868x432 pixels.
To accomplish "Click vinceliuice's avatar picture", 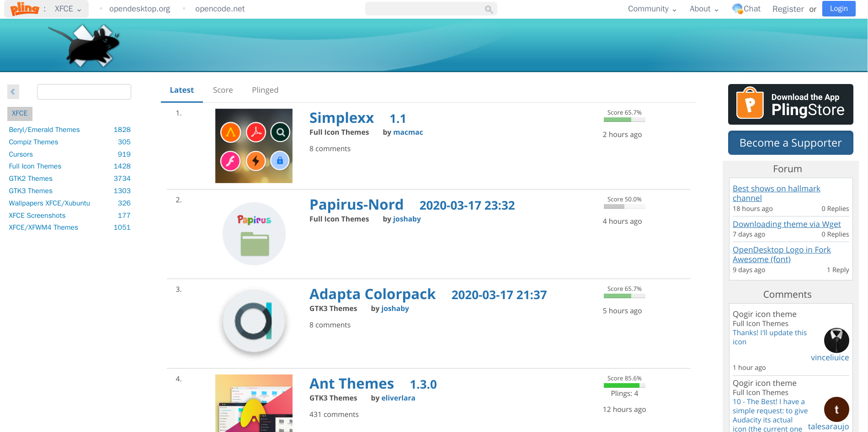I will point(836,340).
